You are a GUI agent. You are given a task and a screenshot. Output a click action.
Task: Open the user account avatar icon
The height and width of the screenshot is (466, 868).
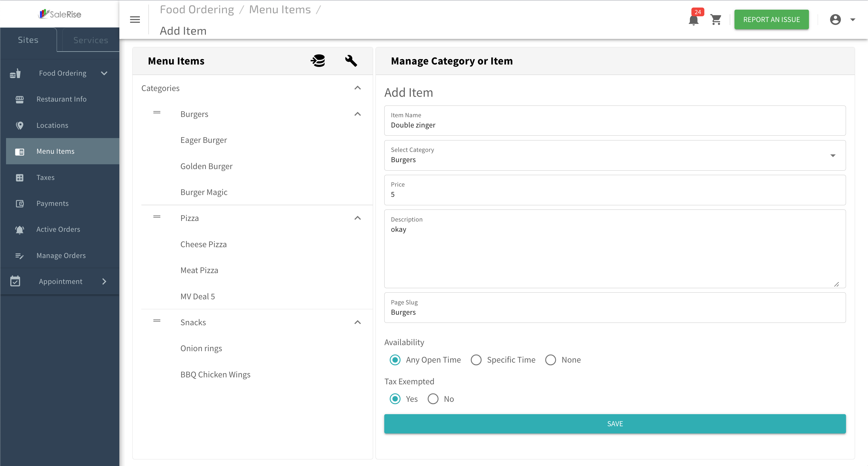835,20
